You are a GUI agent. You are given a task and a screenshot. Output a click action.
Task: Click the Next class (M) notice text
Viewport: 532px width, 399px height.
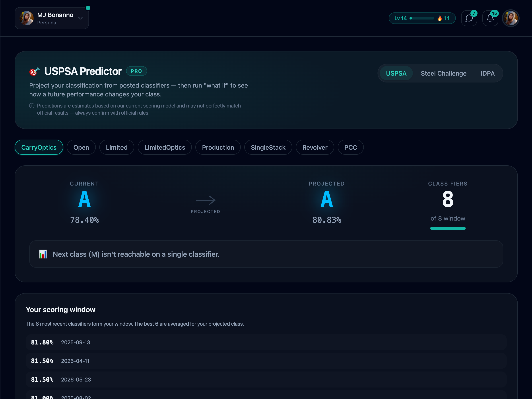click(x=136, y=254)
